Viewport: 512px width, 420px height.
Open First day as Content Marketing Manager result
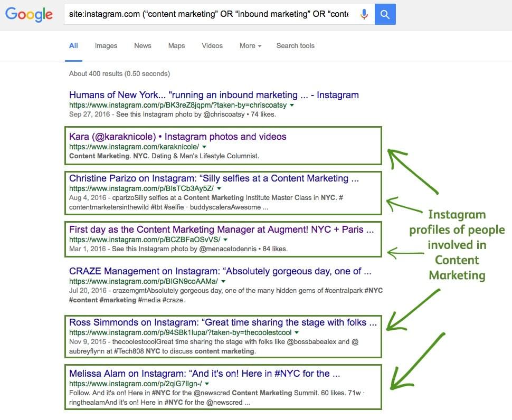[221, 230]
